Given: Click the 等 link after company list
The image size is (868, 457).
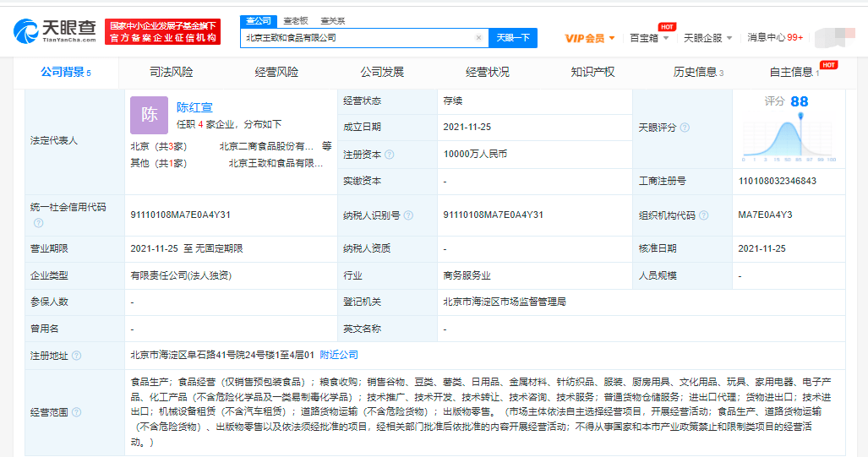Looking at the screenshot, I should click(326, 146).
